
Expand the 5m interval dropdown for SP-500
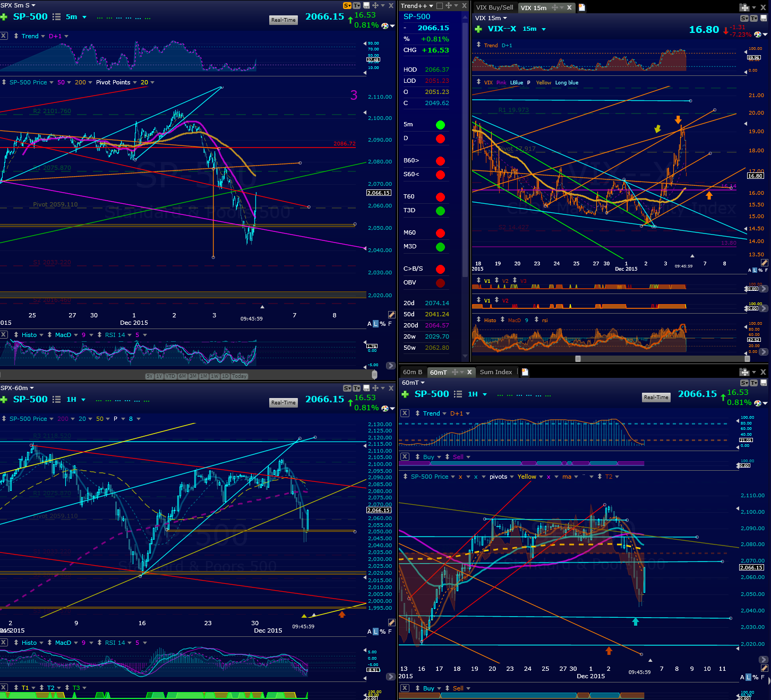coord(84,18)
